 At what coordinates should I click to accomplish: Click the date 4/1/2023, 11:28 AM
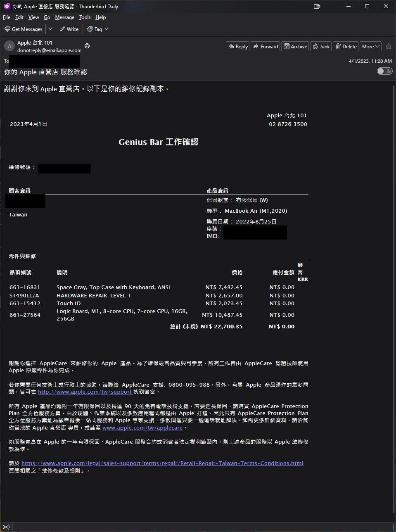click(x=370, y=61)
